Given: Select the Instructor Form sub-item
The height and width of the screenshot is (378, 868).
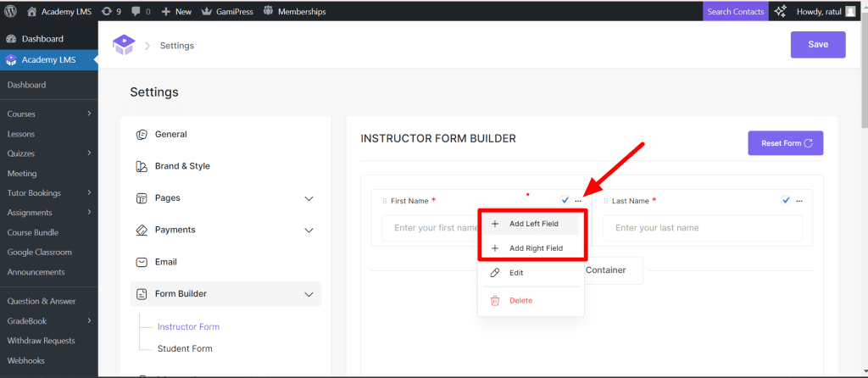Looking at the screenshot, I should pos(188,326).
